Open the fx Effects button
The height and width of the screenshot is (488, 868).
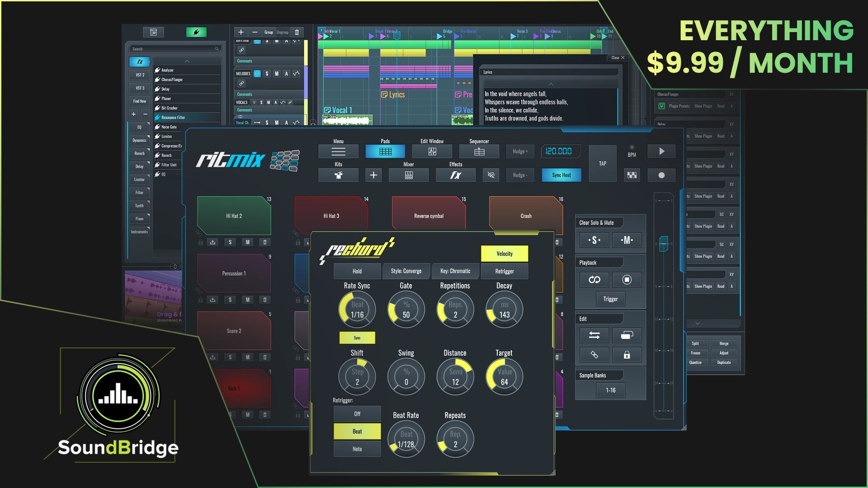click(456, 175)
